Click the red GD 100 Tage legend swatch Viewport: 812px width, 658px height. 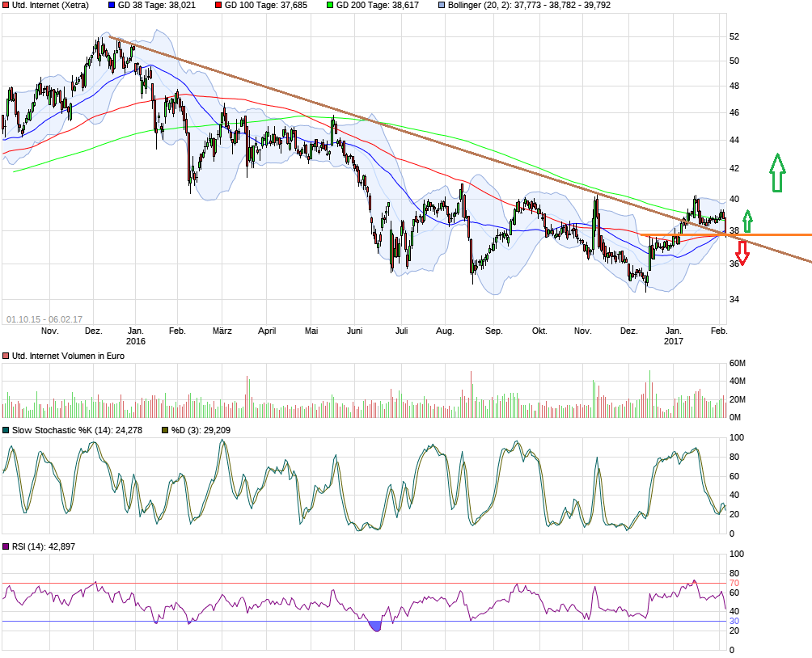click(x=218, y=5)
